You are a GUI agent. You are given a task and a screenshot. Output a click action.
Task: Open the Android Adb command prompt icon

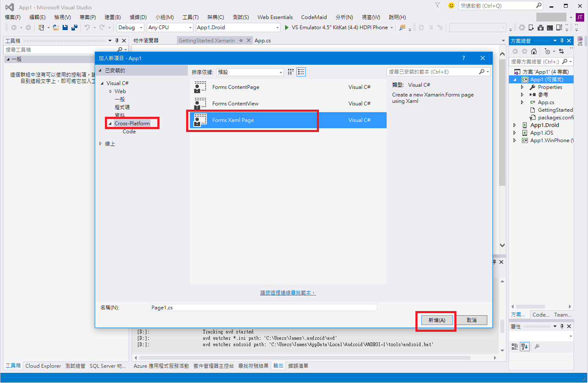click(550, 28)
